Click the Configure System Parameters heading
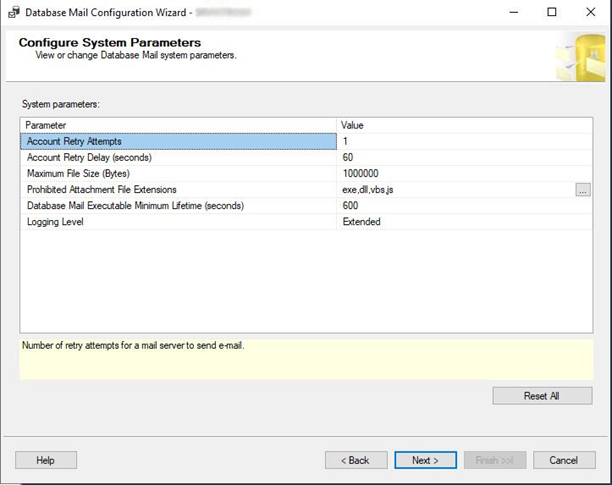Screen dimensions: 612x485 tap(110, 43)
